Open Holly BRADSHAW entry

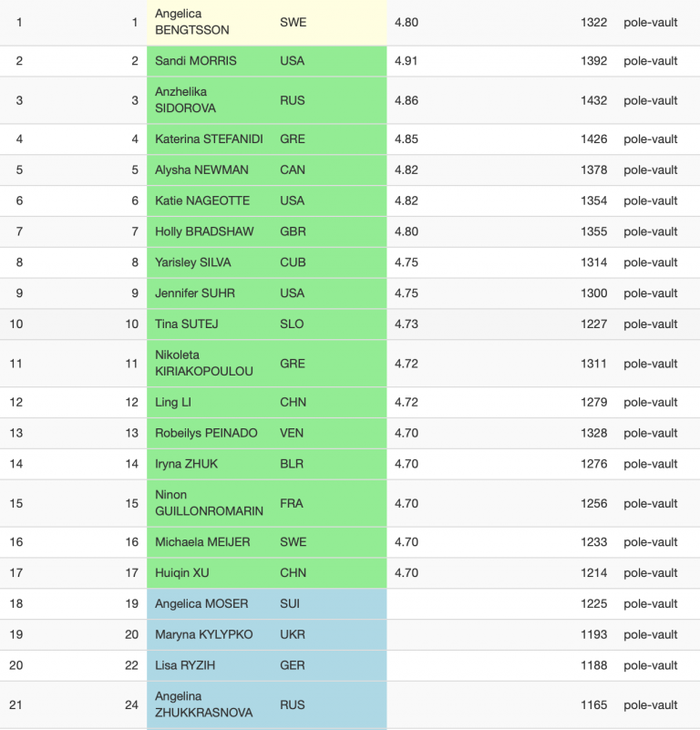[x=204, y=231]
